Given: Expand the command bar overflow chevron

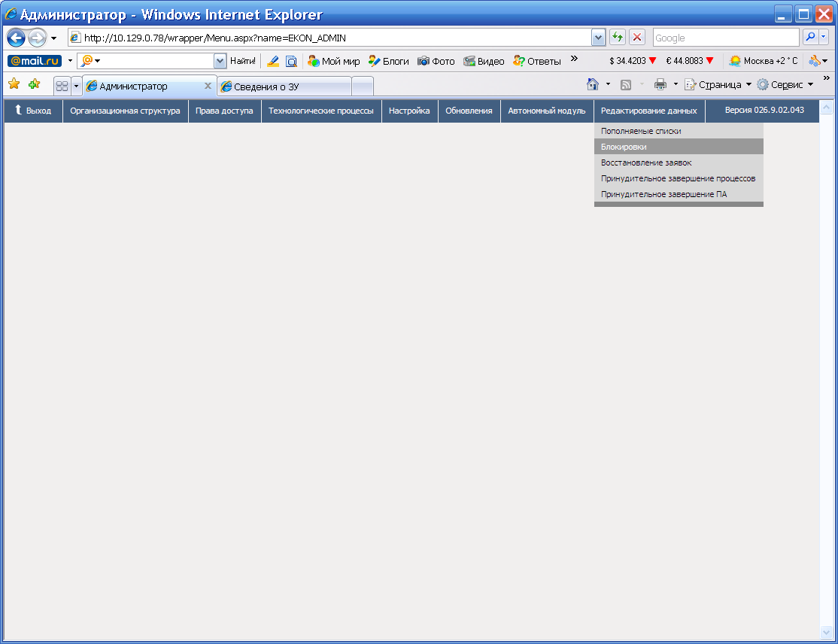Looking at the screenshot, I should coord(826,78).
